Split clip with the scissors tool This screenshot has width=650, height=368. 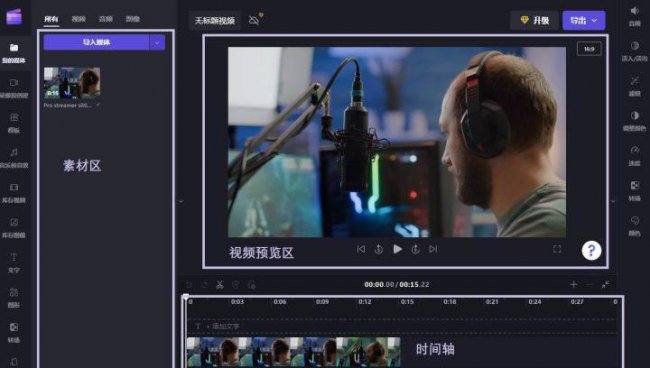[220, 285]
